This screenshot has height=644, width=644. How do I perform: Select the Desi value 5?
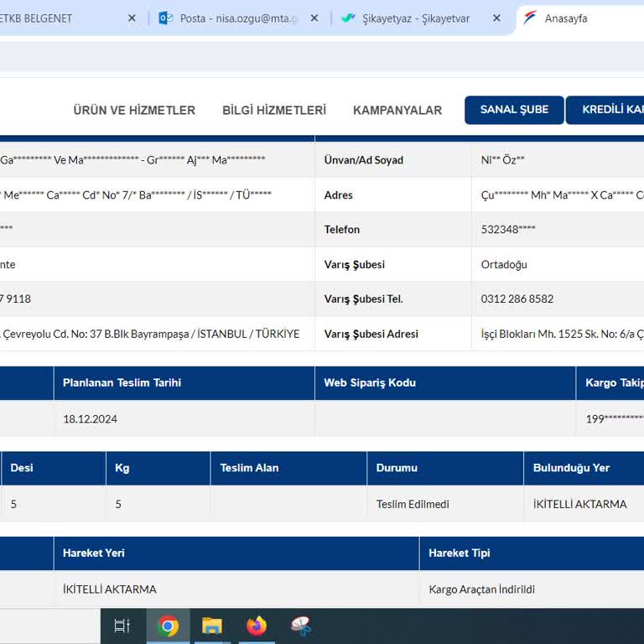(13, 504)
